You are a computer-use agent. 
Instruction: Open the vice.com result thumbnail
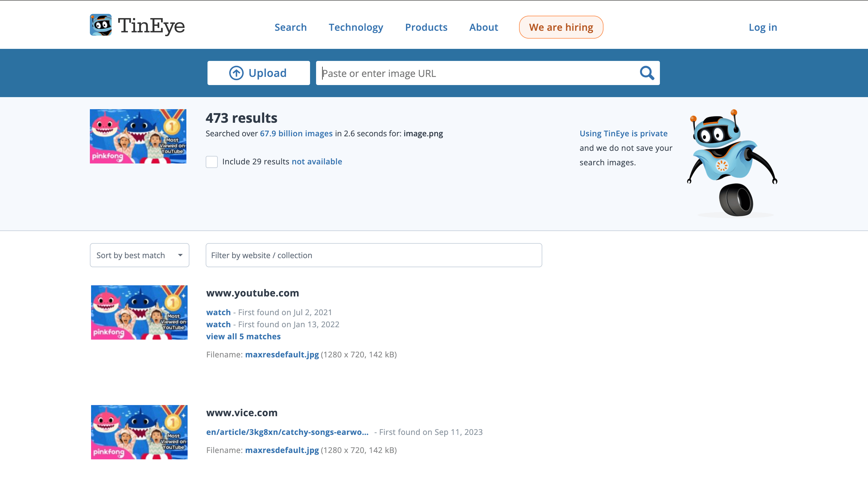(139, 432)
